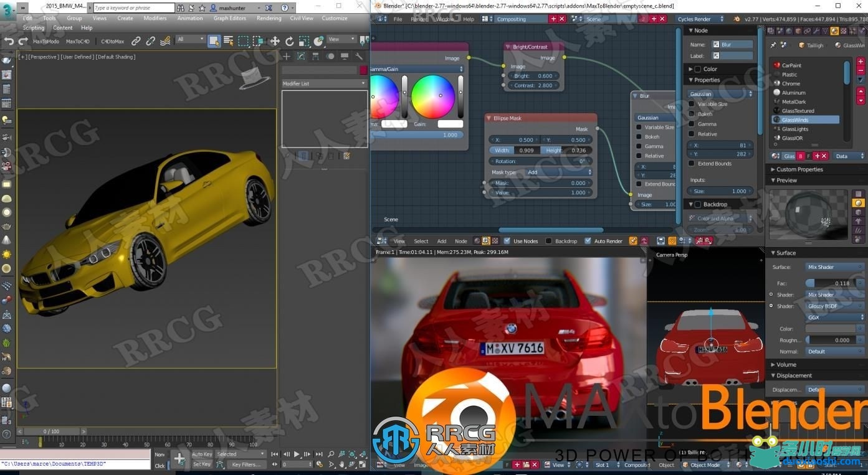Open the Add menu in node editor
This screenshot has height=475, width=868.
click(x=441, y=241)
